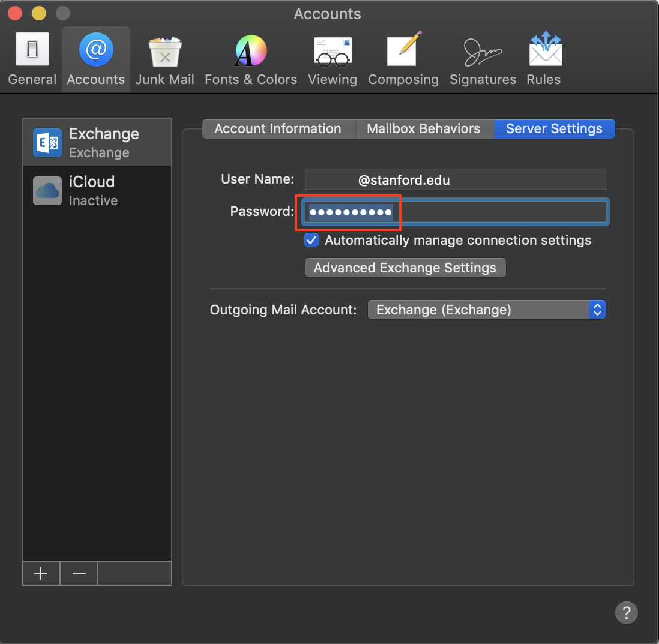Select the Exchange account in the sidebar
The image size is (659, 644).
coord(97,142)
